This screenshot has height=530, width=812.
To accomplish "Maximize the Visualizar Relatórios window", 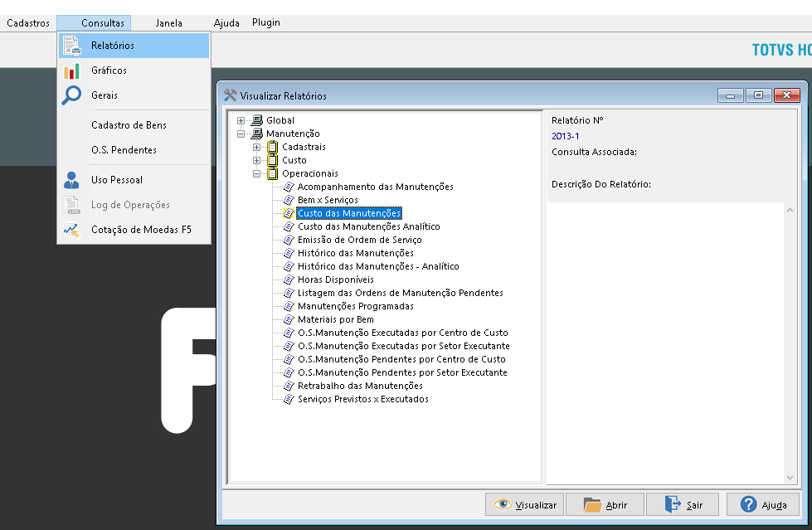I will pos(759,95).
